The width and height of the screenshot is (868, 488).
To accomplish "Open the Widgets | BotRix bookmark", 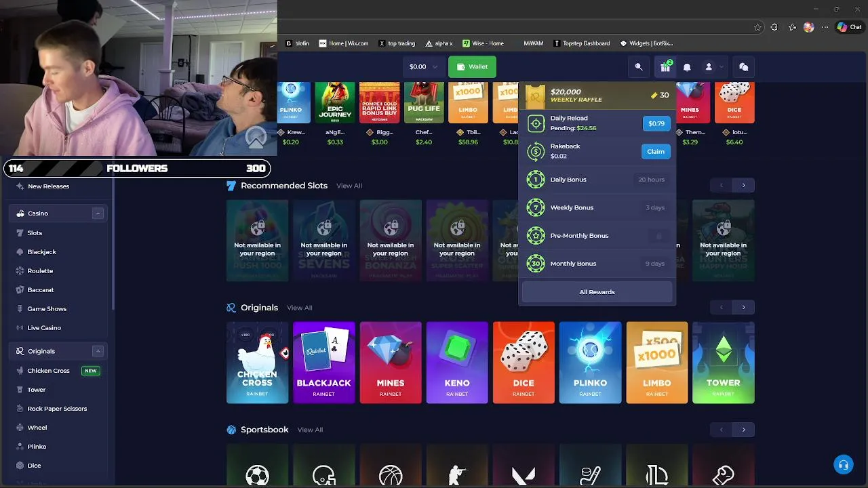I will pos(646,43).
